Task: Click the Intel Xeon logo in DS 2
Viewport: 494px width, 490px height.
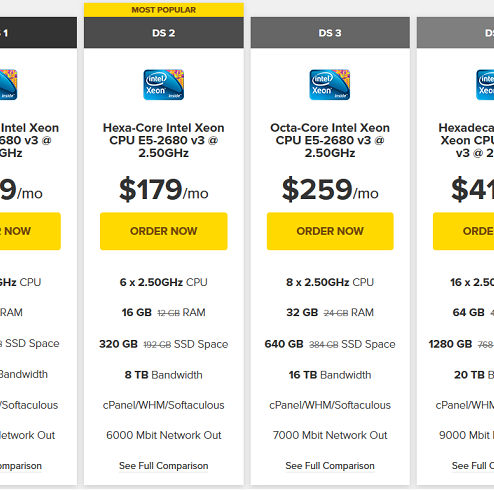Action: point(163,85)
